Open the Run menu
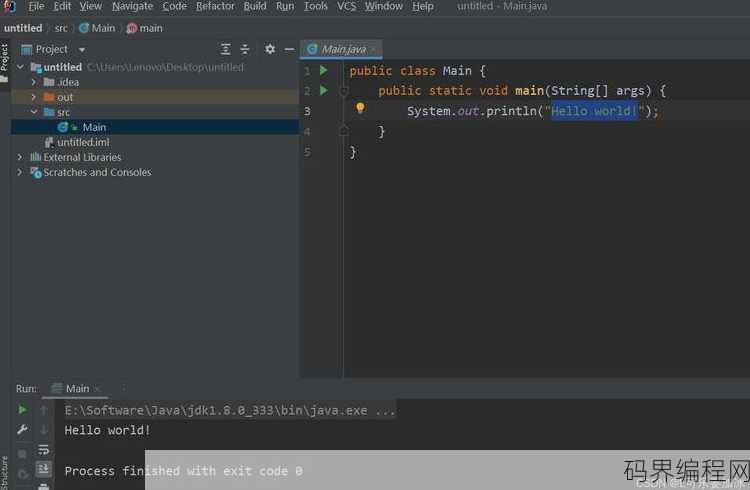This screenshot has height=490, width=750. 285,6
